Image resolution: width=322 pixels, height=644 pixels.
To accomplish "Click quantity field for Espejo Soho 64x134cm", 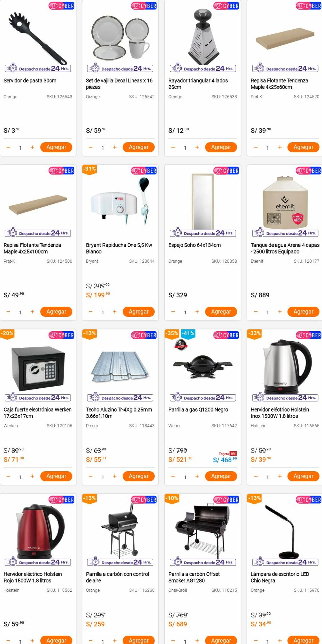I will [x=185, y=312].
